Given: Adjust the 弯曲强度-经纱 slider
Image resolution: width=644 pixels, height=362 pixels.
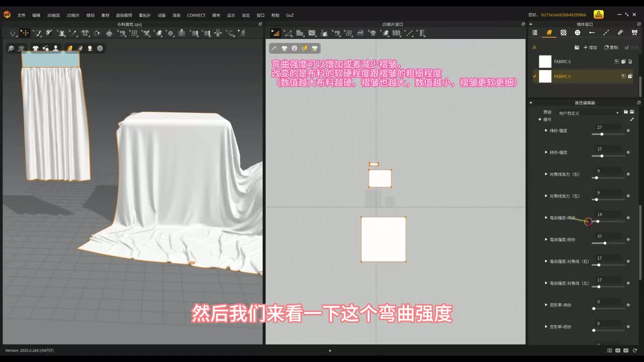Looking at the screenshot, I should [x=608, y=243].
